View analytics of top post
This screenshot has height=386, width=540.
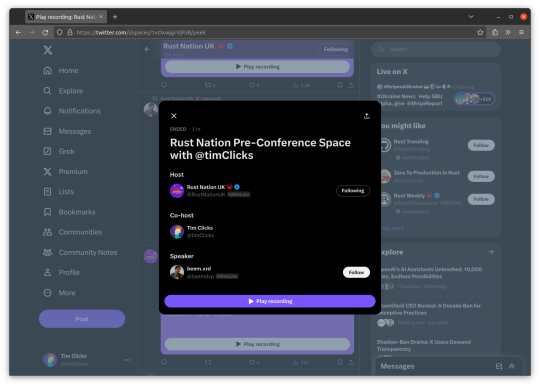point(301,85)
